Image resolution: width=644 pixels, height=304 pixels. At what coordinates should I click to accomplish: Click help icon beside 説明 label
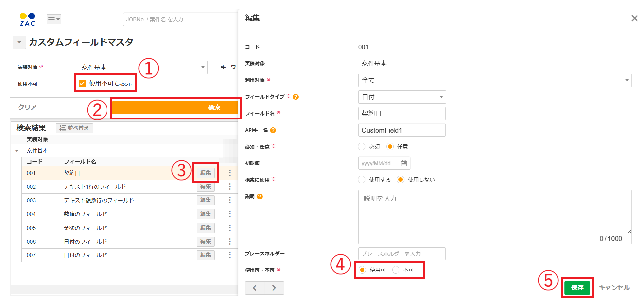pyautogui.click(x=260, y=196)
